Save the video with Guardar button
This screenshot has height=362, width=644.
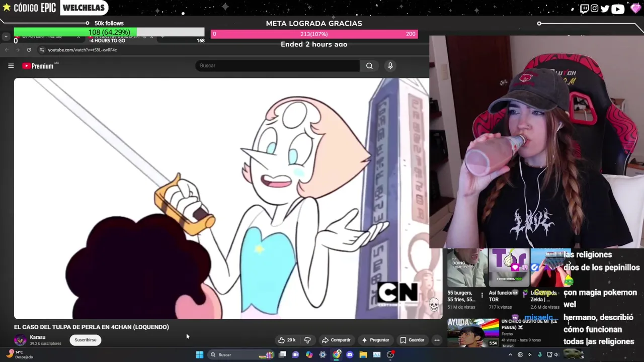(412, 340)
